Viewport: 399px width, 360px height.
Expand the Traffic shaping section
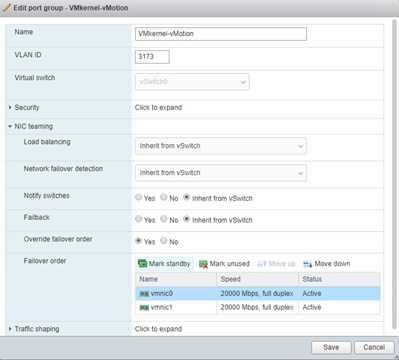pyautogui.click(x=10, y=329)
